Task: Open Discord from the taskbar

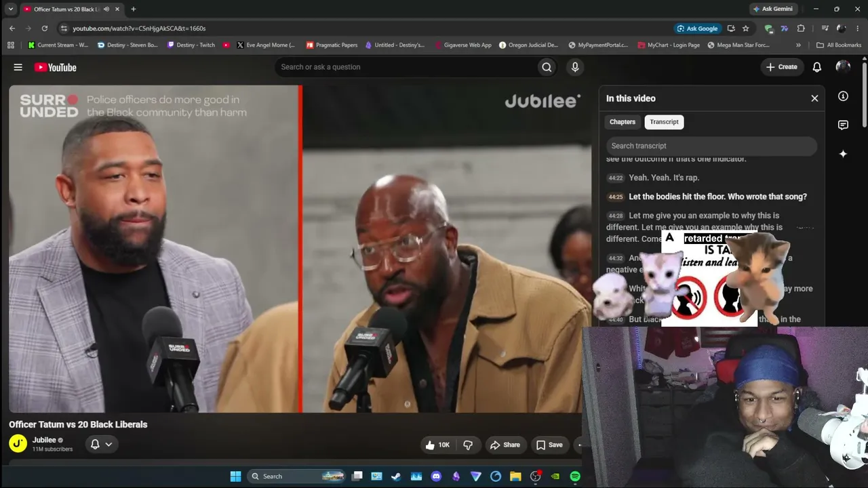Action: click(x=436, y=476)
